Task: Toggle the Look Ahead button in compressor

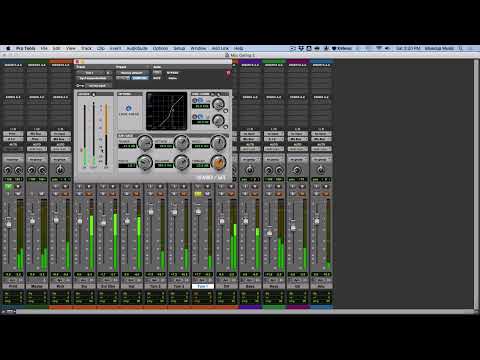Action: coord(129,108)
